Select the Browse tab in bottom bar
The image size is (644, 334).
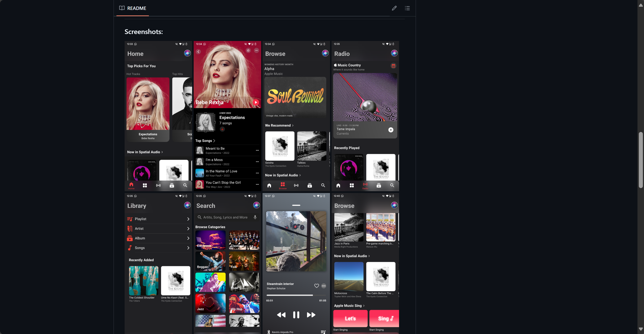click(283, 186)
